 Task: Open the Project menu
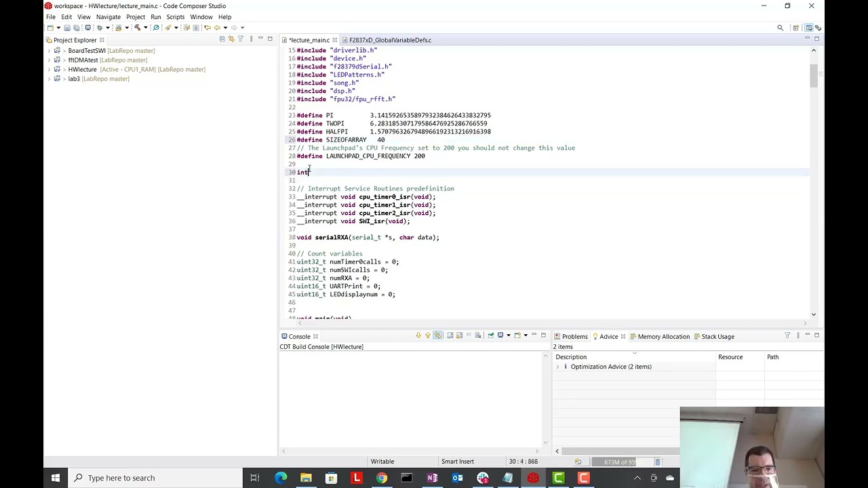pyautogui.click(x=136, y=17)
